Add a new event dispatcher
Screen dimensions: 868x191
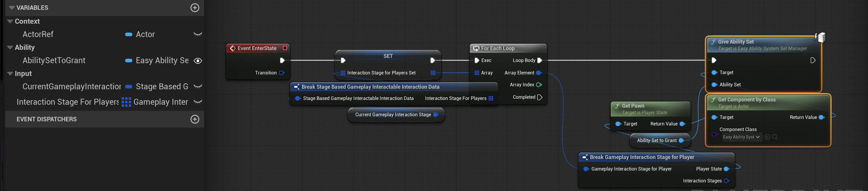pos(195,119)
